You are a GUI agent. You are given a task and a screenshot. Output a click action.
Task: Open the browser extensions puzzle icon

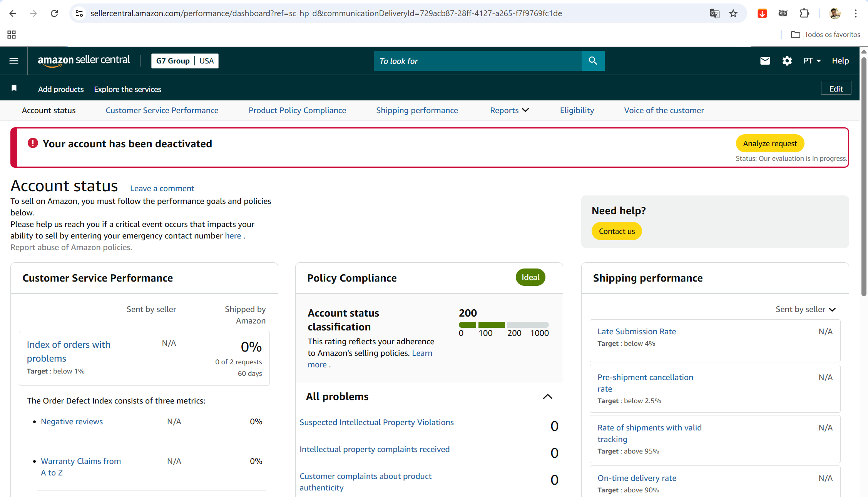pyautogui.click(x=804, y=13)
